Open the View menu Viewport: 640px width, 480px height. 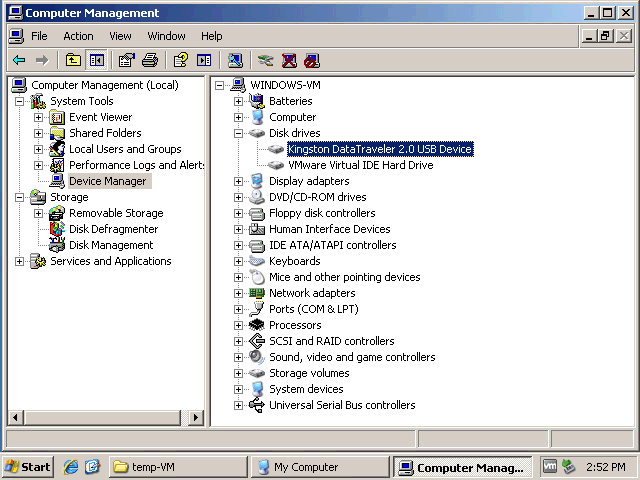coord(120,36)
